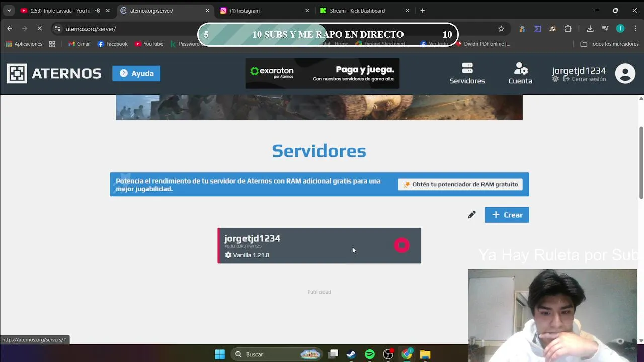
Task: Click the username jorgetjd1234 in the header
Action: coord(579,70)
